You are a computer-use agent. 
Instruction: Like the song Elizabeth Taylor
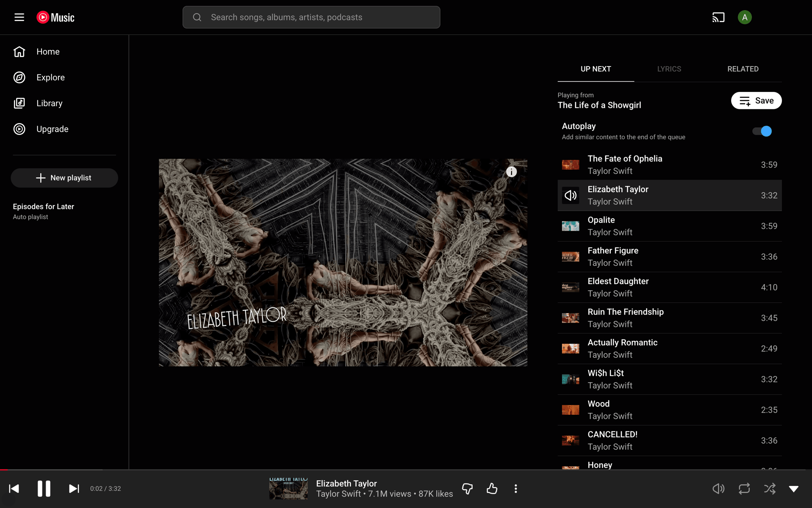pos(492,489)
